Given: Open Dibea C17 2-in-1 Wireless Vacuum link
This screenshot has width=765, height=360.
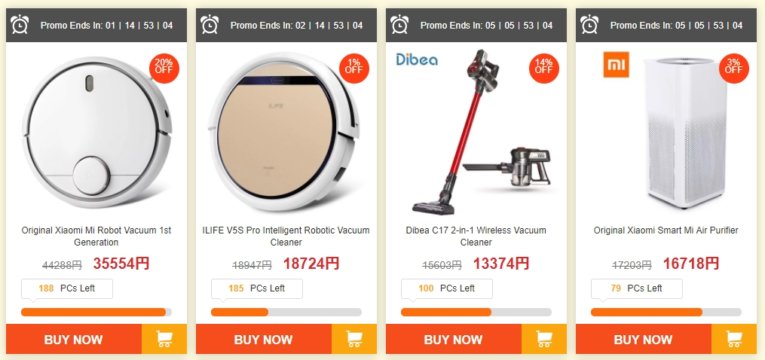Looking at the screenshot, I should [x=476, y=236].
